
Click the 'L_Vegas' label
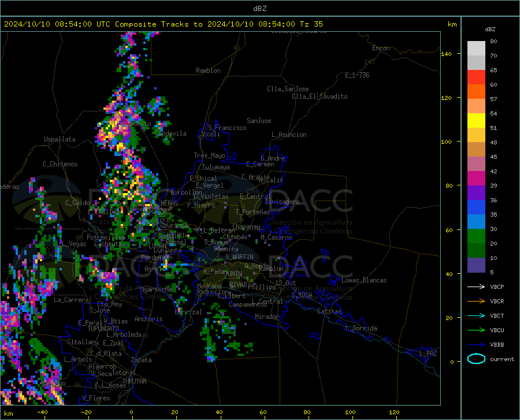click(x=74, y=244)
